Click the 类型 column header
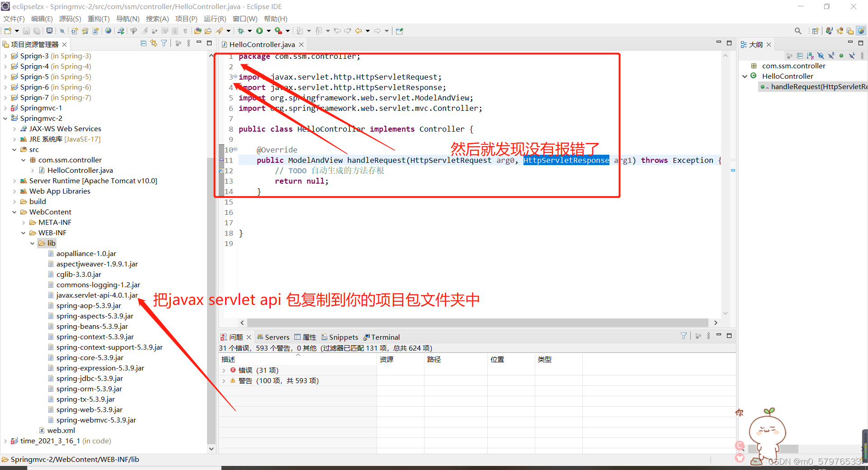Viewport: 868px width, 470px height. point(559,359)
